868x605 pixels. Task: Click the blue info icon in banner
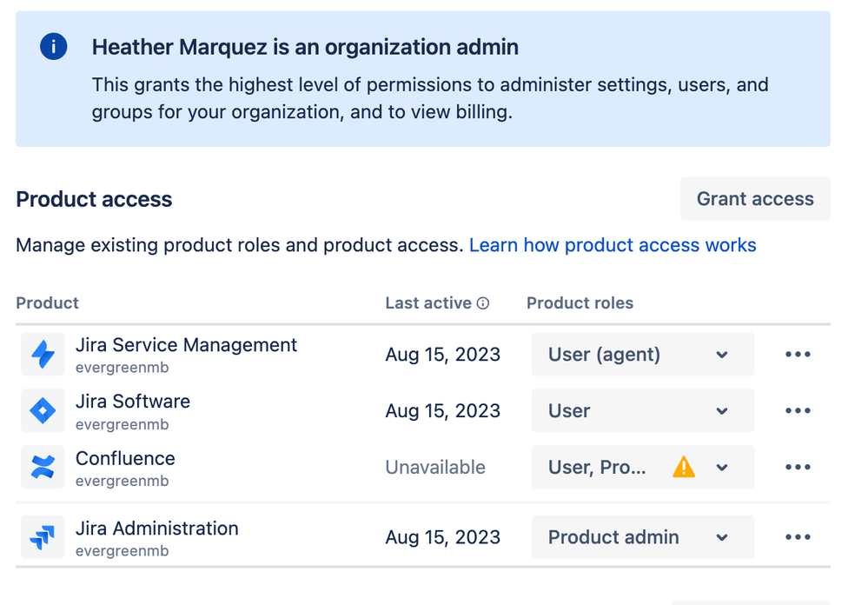[54, 47]
